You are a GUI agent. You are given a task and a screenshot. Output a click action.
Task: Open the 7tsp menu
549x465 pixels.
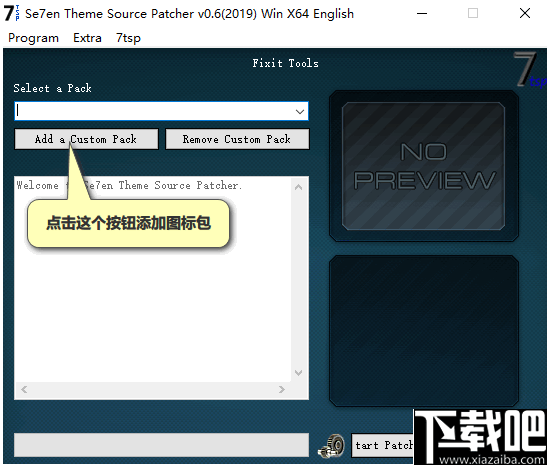coord(128,38)
